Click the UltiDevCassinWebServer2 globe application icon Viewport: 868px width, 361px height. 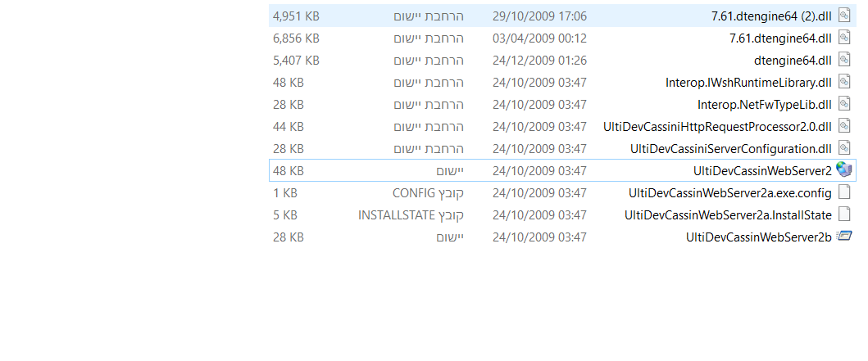(x=844, y=170)
